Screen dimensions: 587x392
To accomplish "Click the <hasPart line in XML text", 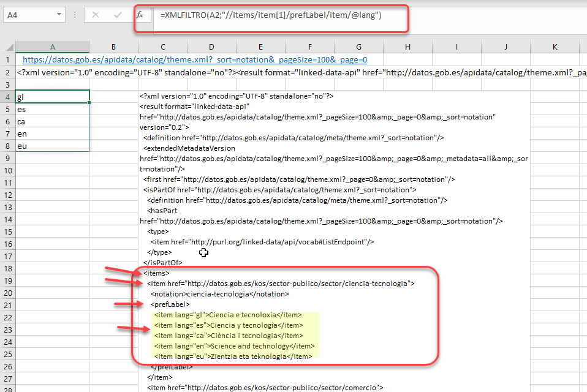I will [x=162, y=211].
